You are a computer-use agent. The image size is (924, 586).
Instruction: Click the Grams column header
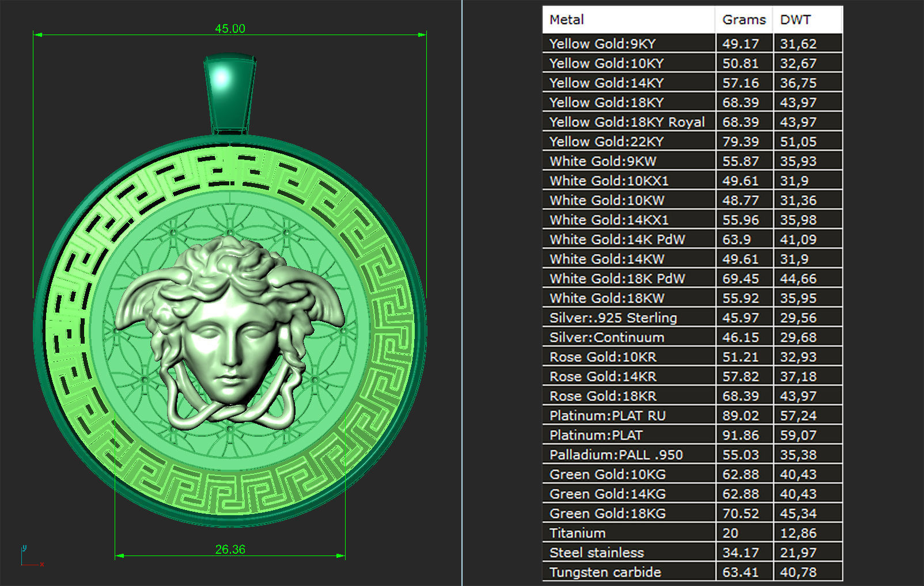point(744,20)
